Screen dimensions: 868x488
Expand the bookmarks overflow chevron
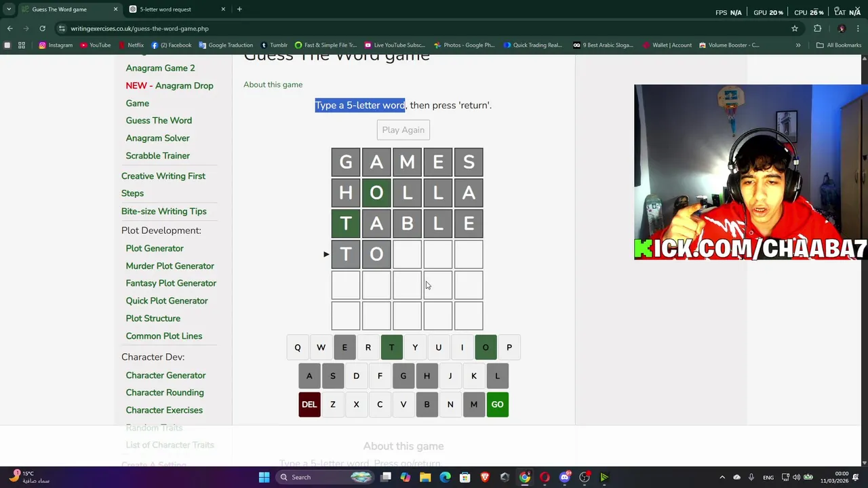(x=798, y=45)
